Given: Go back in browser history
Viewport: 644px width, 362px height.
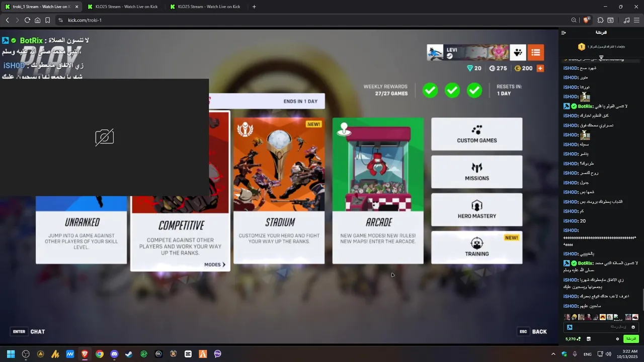Looking at the screenshot, I should [7, 20].
